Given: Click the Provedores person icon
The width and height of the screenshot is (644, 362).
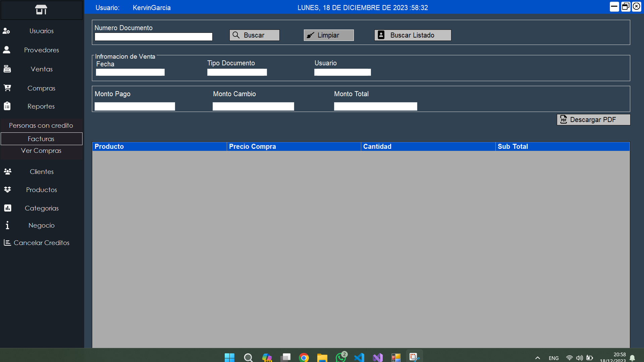Looking at the screenshot, I should point(6,50).
